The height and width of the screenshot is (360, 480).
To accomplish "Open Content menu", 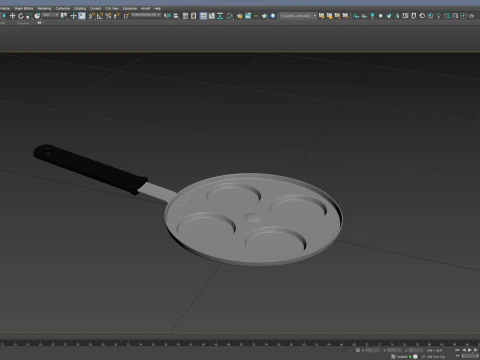I will click(97, 8).
